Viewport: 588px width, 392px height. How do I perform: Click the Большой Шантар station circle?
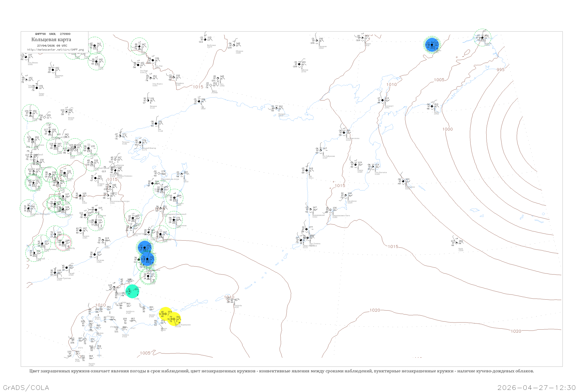[140, 142]
